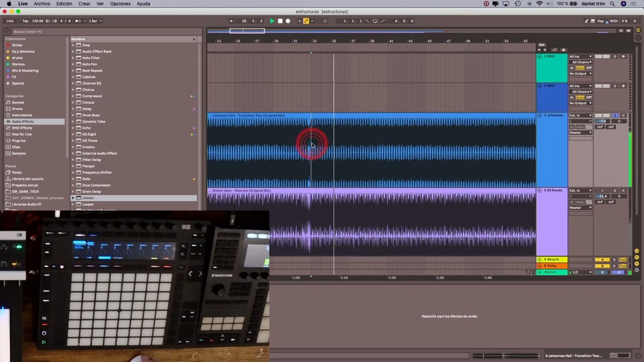Viewport: 644px width, 362px height.
Task: Open the 1 Bar quantization dropdown
Action: [95, 21]
